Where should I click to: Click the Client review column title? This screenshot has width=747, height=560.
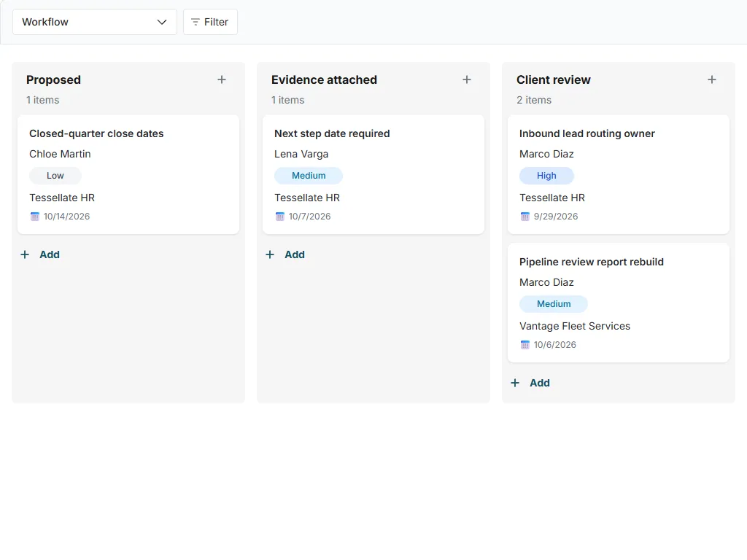pos(554,79)
